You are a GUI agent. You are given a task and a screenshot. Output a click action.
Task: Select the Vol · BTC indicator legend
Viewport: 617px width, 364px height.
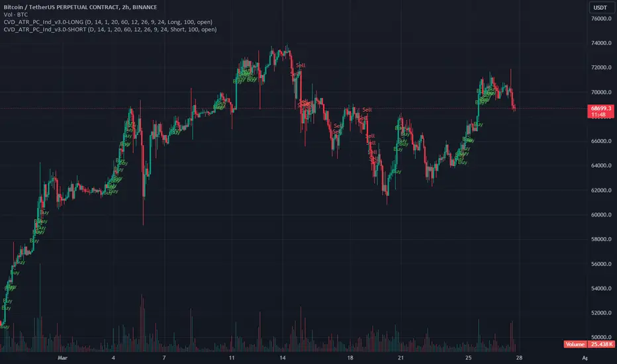16,15
